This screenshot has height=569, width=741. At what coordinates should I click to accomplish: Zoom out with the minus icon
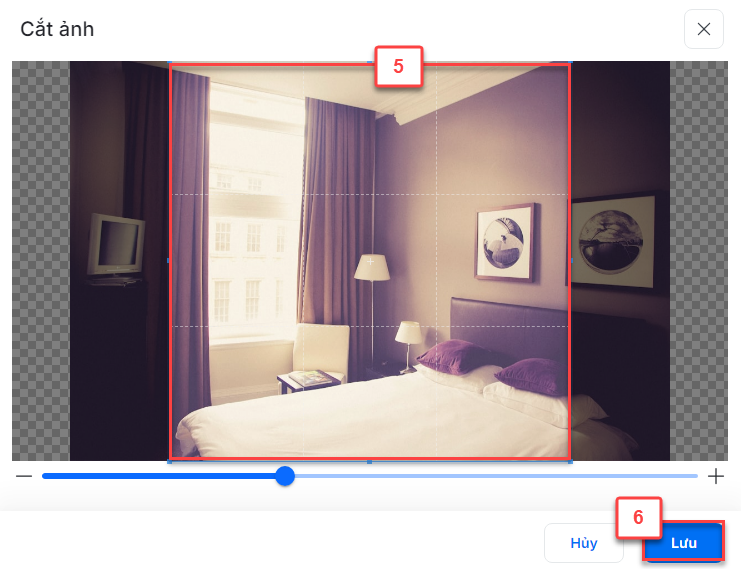click(24, 476)
